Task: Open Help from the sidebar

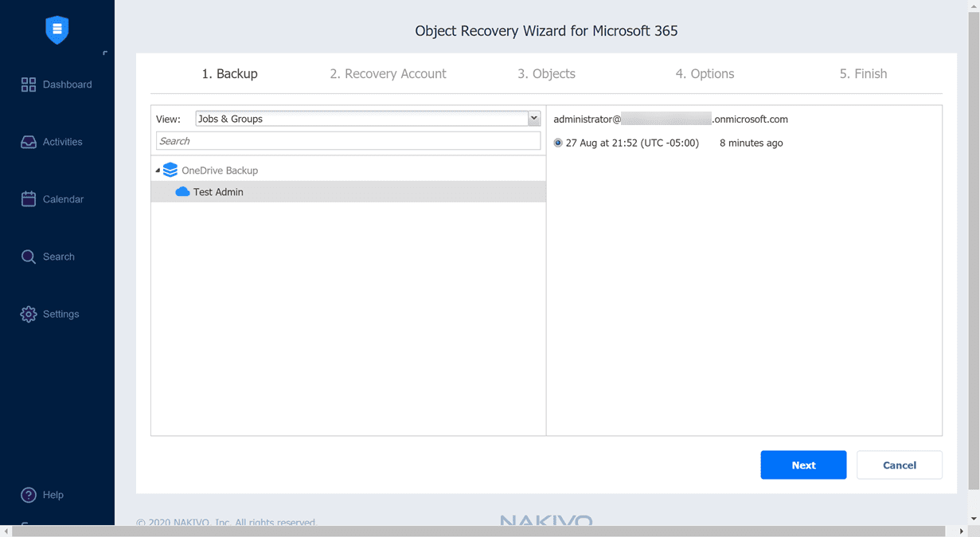Action: (51, 494)
